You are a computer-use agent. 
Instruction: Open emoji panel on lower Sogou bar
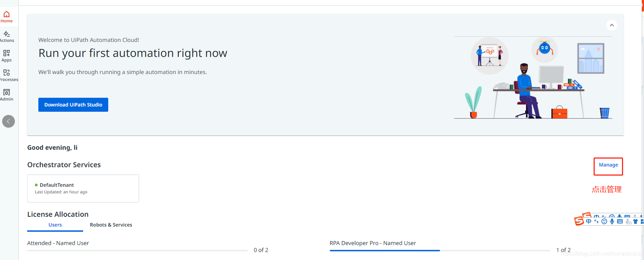pos(604,221)
